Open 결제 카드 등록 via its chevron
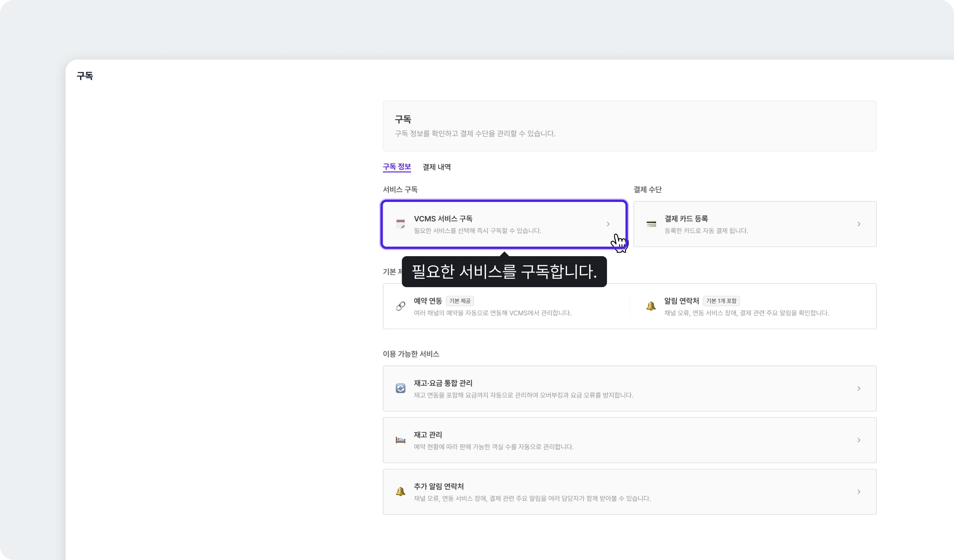Viewport: 954px width, 560px height. [x=859, y=224]
